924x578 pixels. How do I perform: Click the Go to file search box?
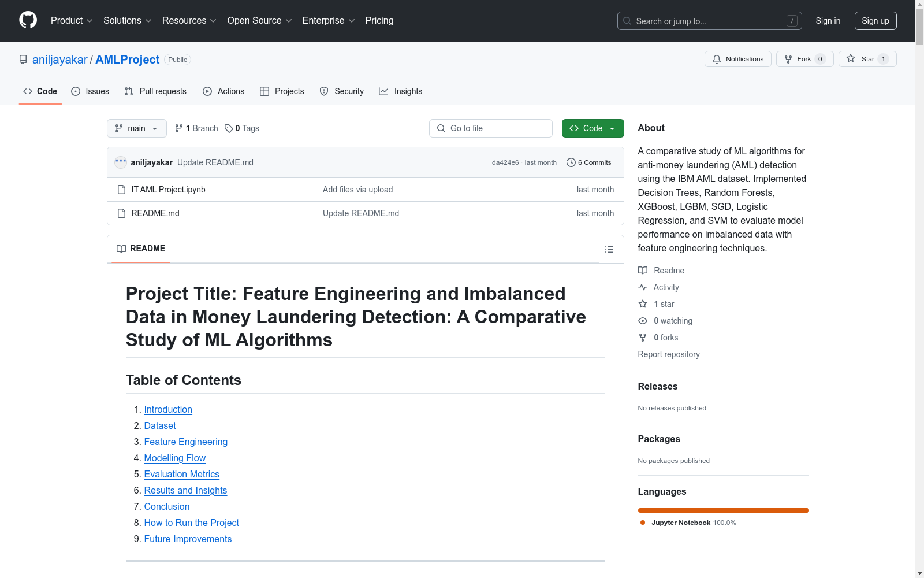(x=491, y=128)
